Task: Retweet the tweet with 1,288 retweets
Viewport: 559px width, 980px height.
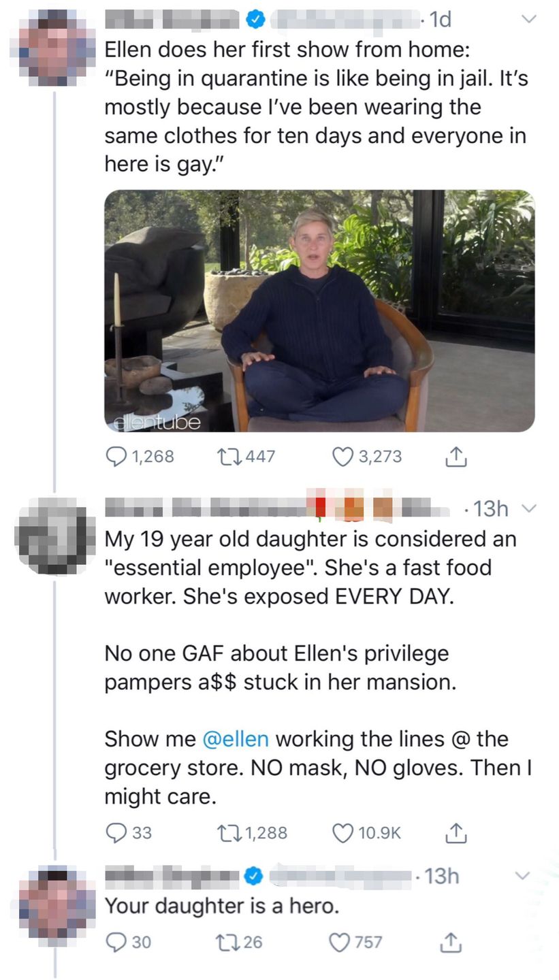Action: pos(226,832)
